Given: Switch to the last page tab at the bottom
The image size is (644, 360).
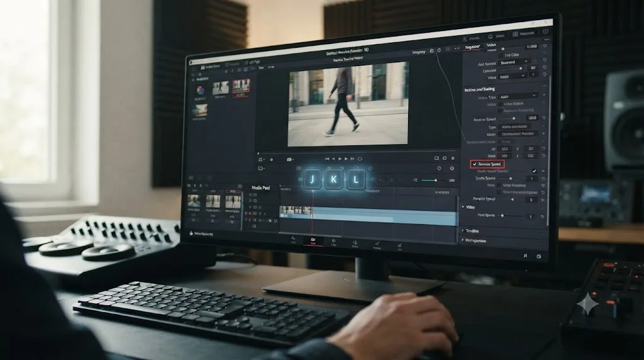Looking at the screenshot, I should tap(399, 247).
